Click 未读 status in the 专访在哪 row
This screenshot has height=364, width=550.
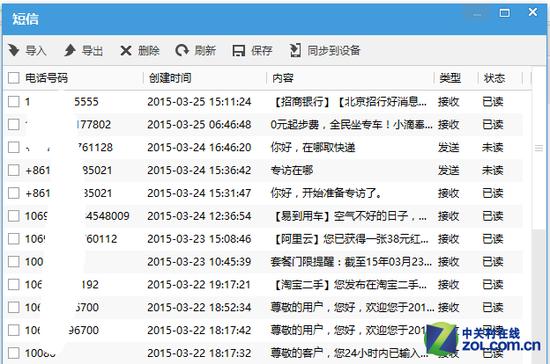point(493,170)
